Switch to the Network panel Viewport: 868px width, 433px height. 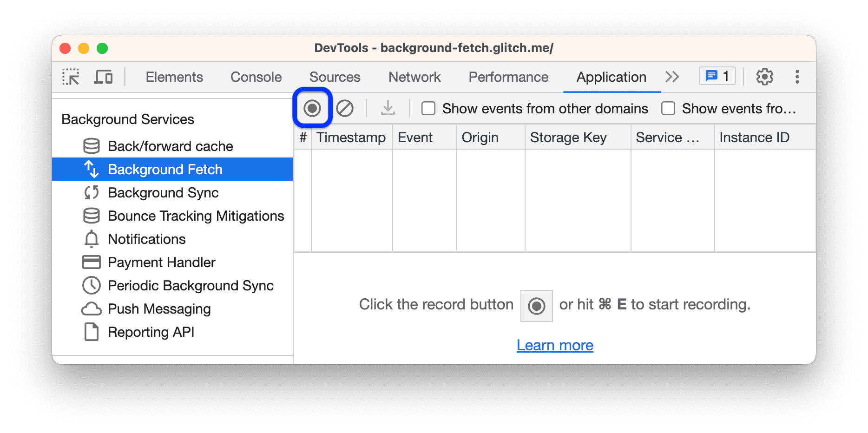414,77
